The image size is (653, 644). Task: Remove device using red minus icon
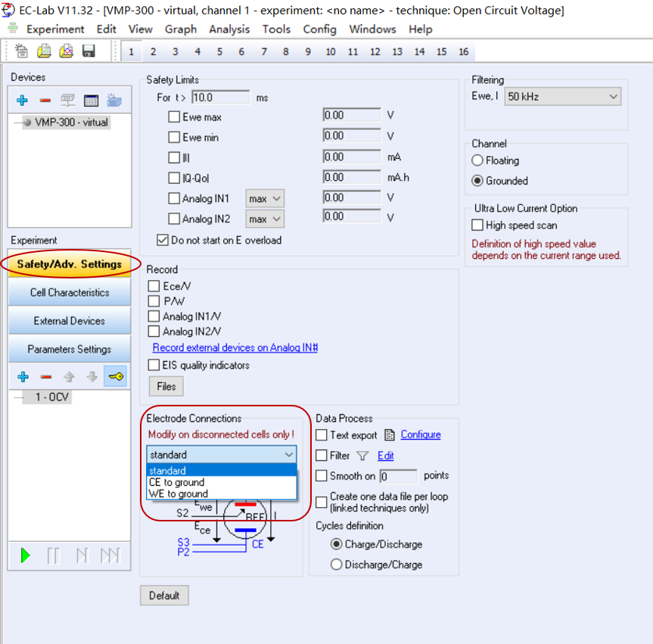(45, 100)
